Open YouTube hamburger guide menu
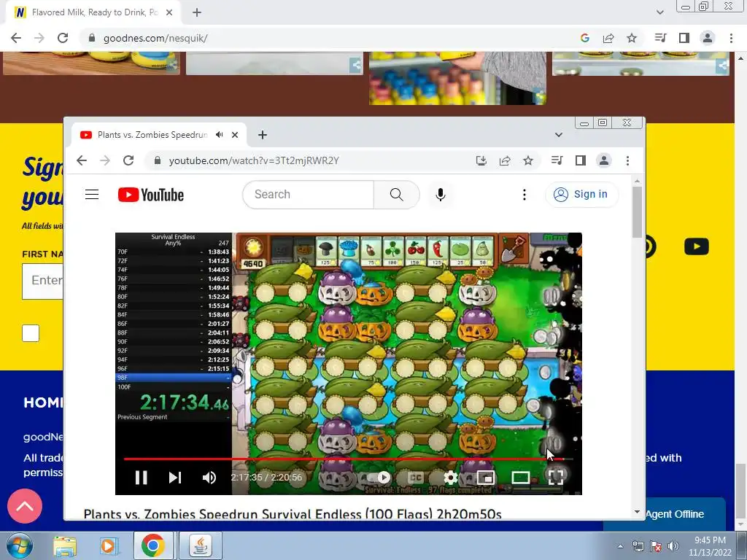Image resolution: width=747 pixels, height=560 pixels. tap(92, 194)
